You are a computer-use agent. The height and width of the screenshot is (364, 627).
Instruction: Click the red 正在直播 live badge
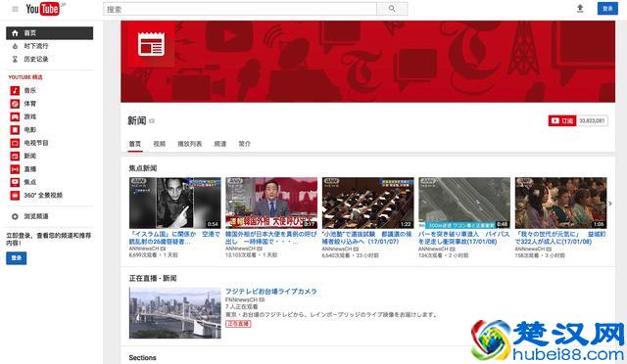pyautogui.click(x=238, y=324)
